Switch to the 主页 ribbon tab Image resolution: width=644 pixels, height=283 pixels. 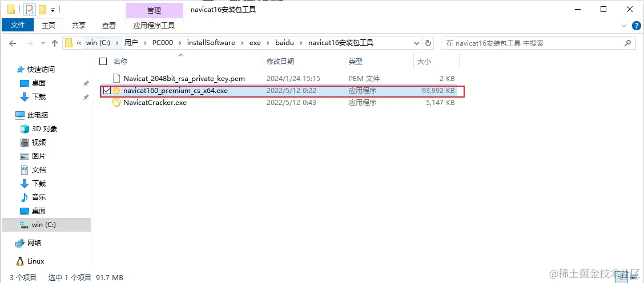tap(49, 25)
